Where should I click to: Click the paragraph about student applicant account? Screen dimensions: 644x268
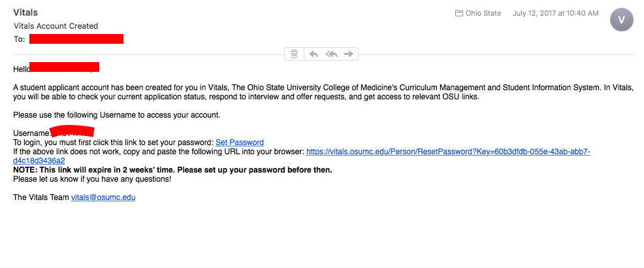point(323,93)
